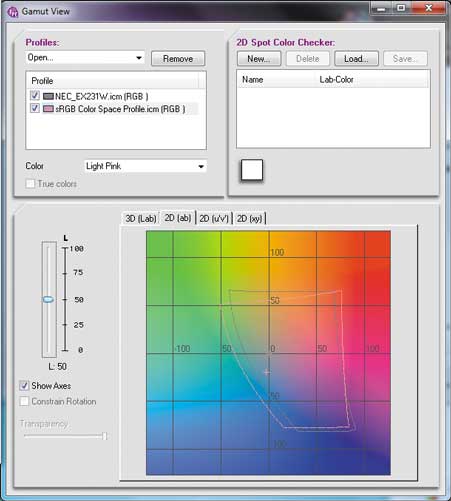Image resolution: width=451 pixels, height=501 pixels.
Task: Disable the Show Axes checkbox
Action: coord(24,386)
